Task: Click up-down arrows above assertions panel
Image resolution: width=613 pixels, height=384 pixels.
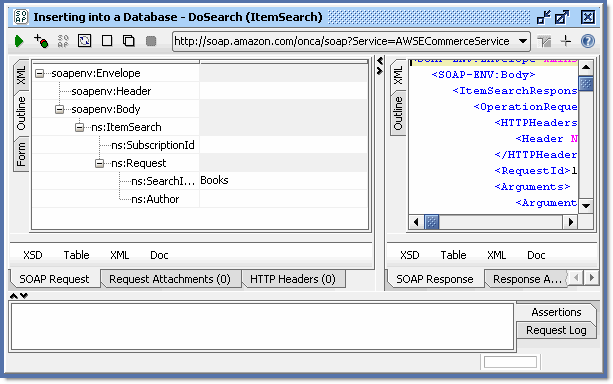Action: pos(19,296)
